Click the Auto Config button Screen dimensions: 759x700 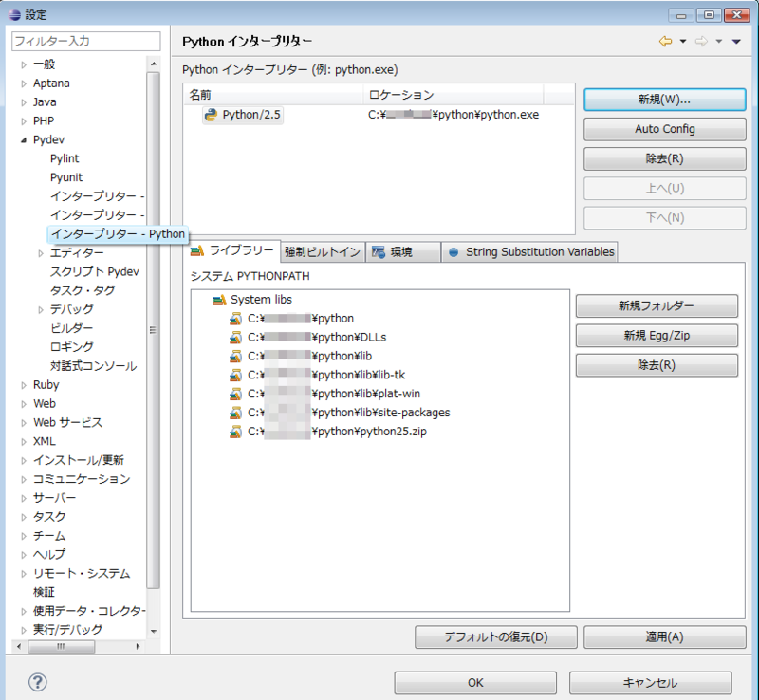point(665,129)
